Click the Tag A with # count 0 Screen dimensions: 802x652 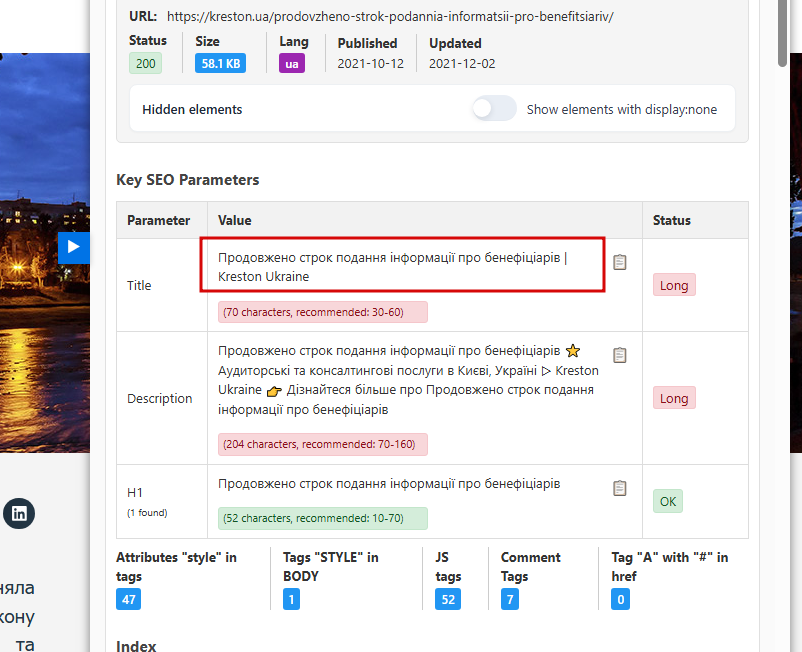620,599
